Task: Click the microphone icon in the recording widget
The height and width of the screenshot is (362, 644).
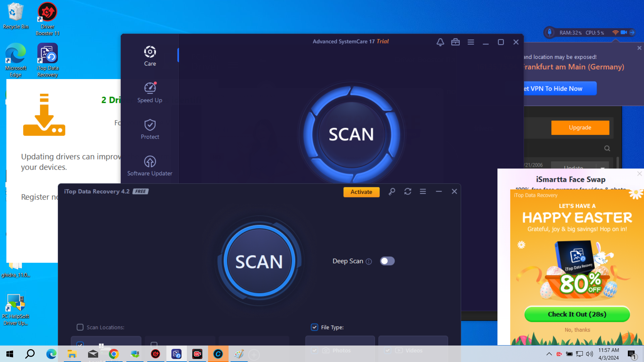Action: (x=550, y=33)
